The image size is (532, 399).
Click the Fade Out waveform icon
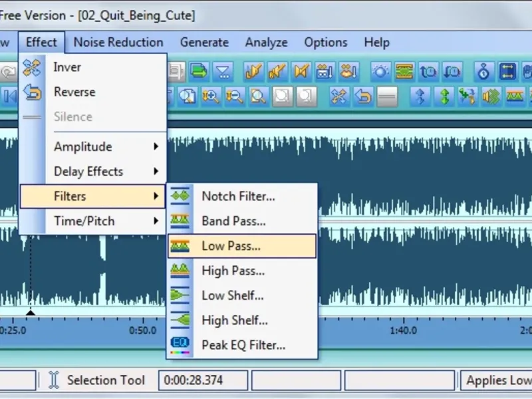(277, 72)
